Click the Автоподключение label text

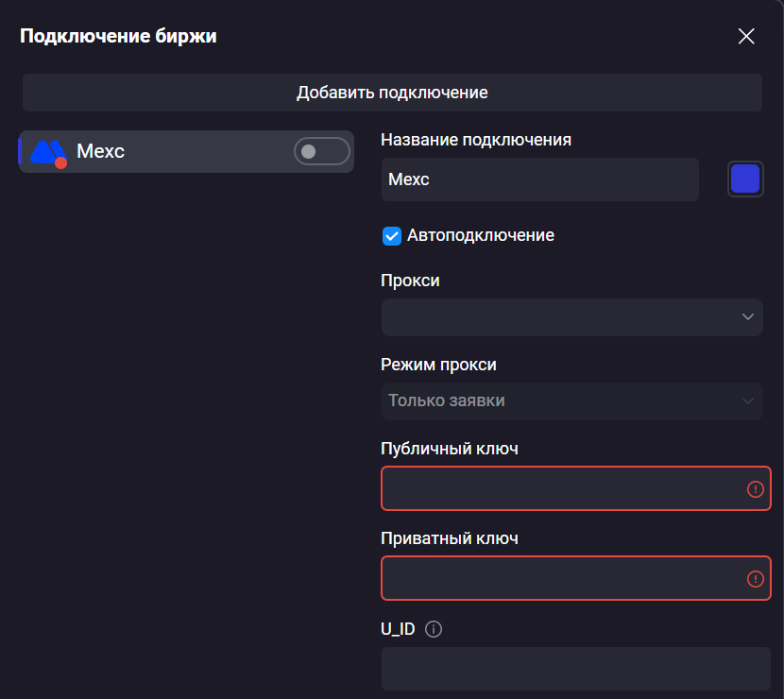pyautogui.click(x=481, y=236)
